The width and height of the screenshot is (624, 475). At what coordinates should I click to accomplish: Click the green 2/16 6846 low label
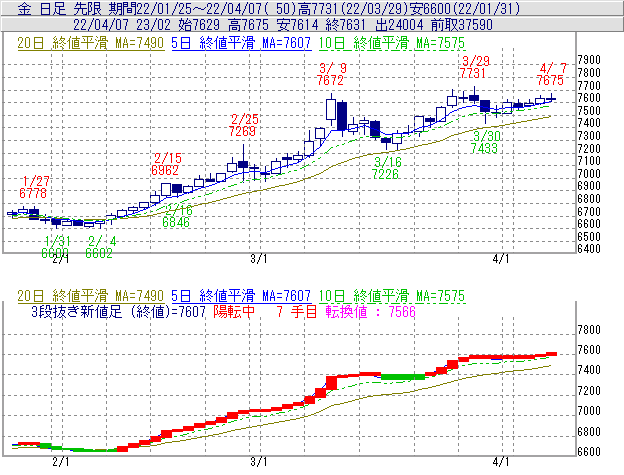click(177, 216)
